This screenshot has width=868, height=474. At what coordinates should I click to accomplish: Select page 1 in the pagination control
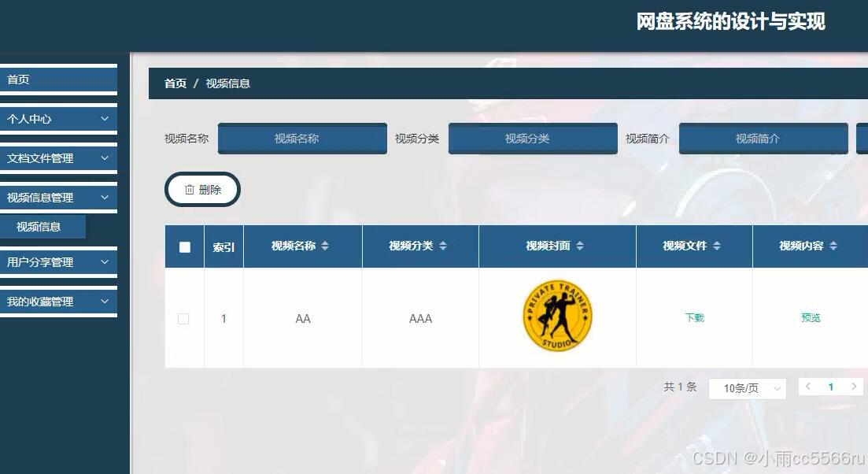pyautogui.click(x=831, y=387)
